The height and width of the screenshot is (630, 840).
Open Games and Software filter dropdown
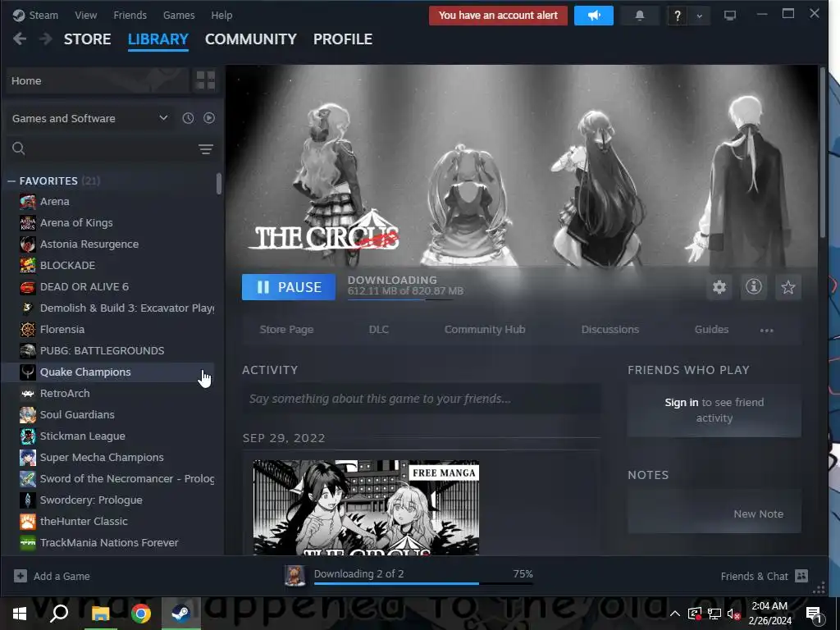pos(90,118)
